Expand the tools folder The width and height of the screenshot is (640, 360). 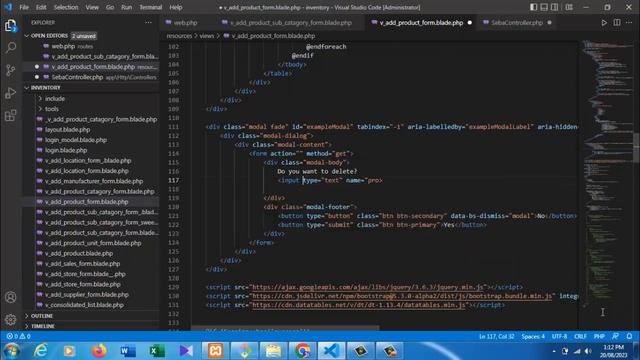click(51, 109)
